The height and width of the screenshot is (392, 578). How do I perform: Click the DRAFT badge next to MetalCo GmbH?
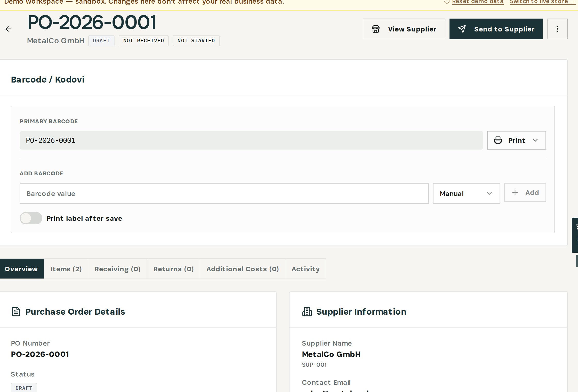click(x=101, y=41)
